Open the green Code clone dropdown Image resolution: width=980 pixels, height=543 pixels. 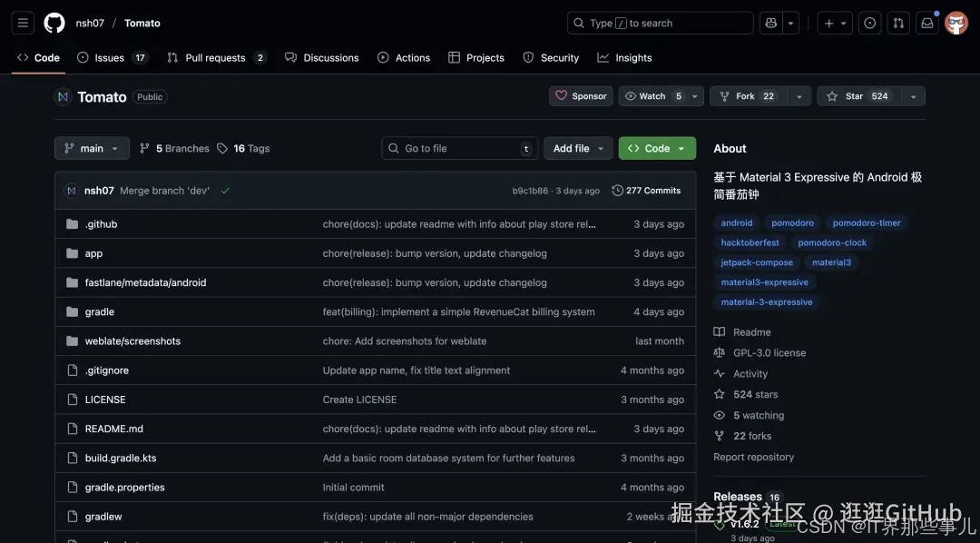tap(657, 148)
